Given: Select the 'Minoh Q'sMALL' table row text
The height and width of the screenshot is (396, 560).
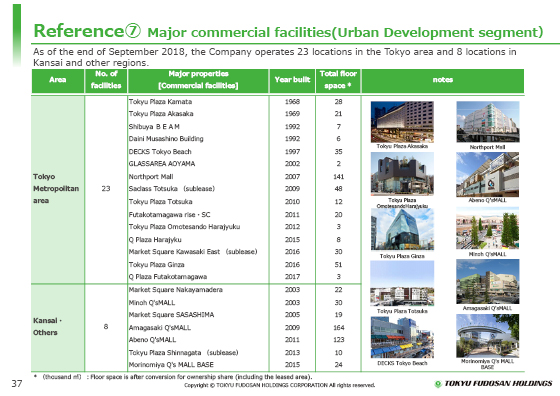Looking at the screenshot, I should 152,303.
